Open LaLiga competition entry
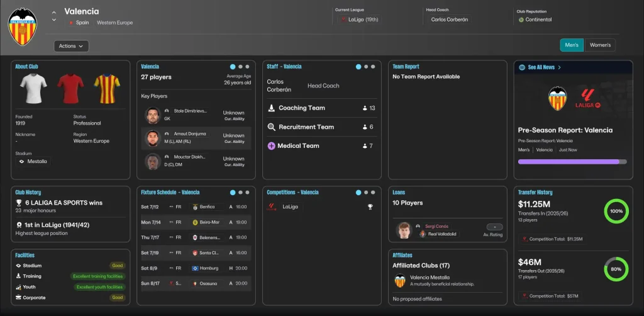This screenshot has height=316, width=644. 290,206
